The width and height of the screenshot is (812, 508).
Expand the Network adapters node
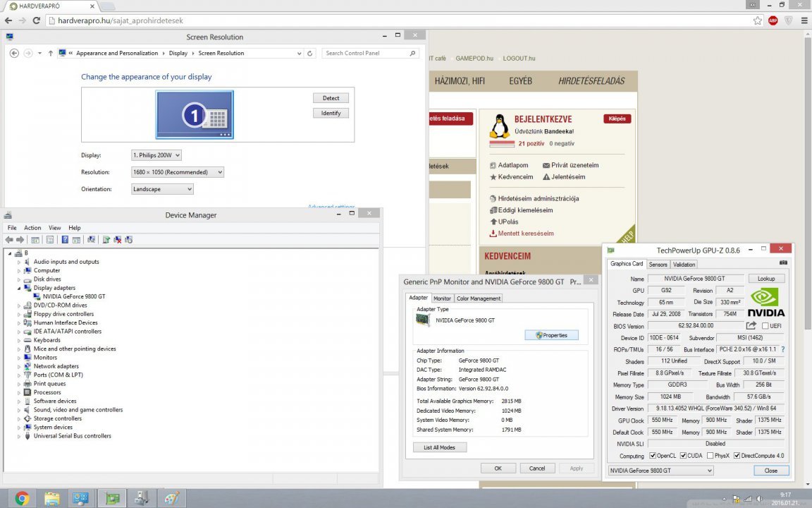coord(19,366)
